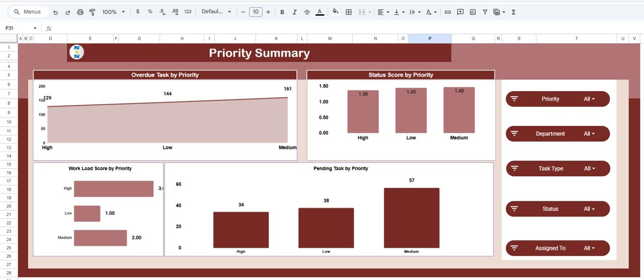Apply strikethrough formatting
Image resolution: width=644 pixels, height=280 pixels.
click(307, 12)
